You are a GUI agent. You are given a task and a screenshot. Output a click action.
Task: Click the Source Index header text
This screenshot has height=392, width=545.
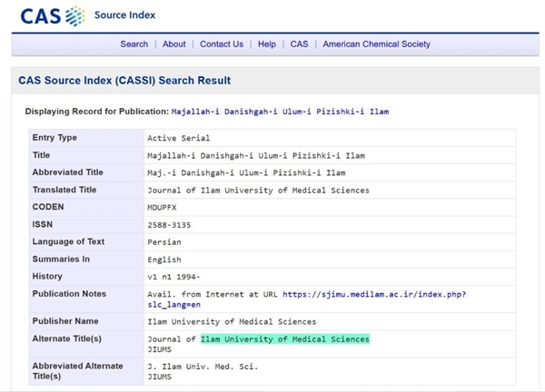point(124,15)
